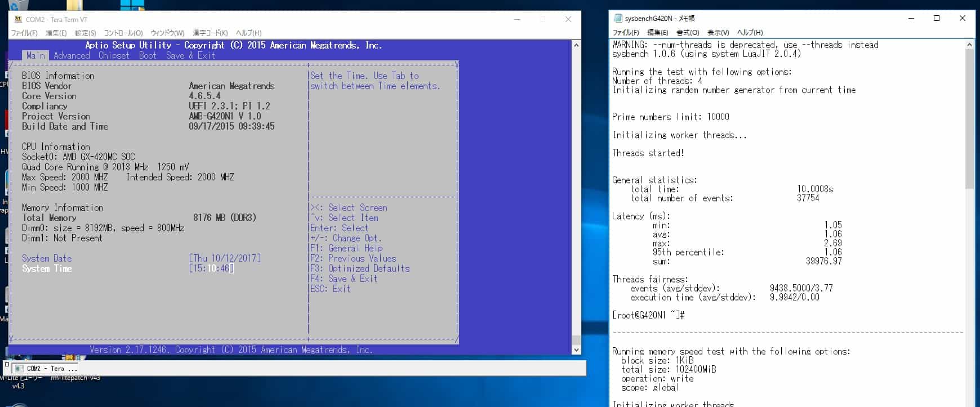Click BIOS Boot tab

coord(148,55)
